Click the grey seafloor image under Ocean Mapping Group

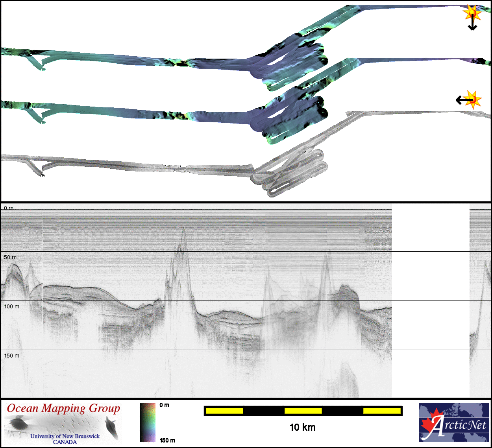tap(63, 427)
